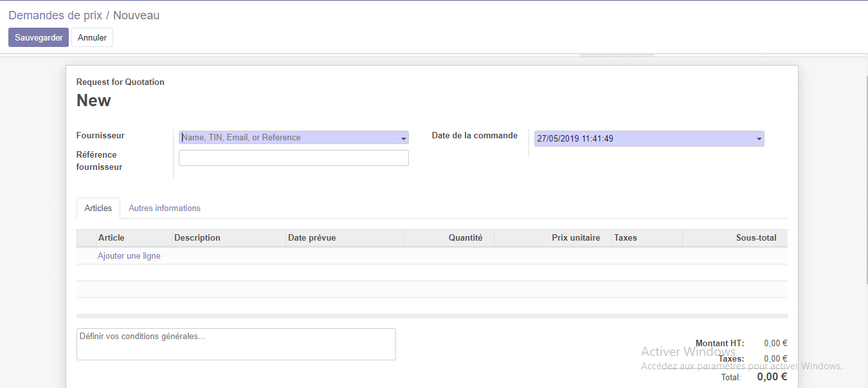Sort by the Taxes column header
This screenshot has height=388, width=868.
pyautogui.click(x=626, y=237)
